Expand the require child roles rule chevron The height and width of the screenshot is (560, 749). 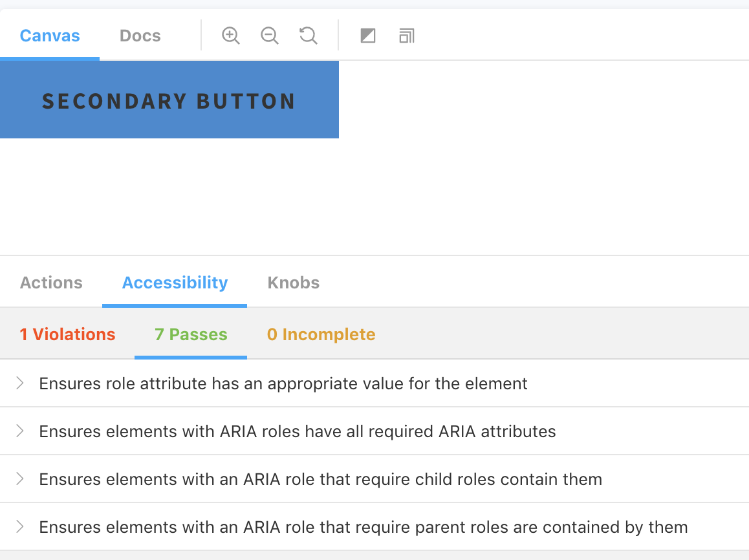(20, 479)
